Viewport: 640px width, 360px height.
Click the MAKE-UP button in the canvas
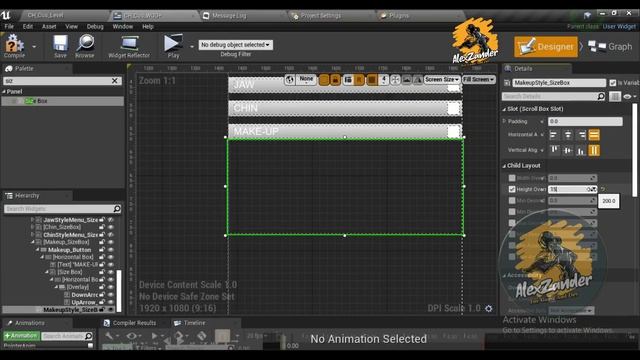click(345, 131)
